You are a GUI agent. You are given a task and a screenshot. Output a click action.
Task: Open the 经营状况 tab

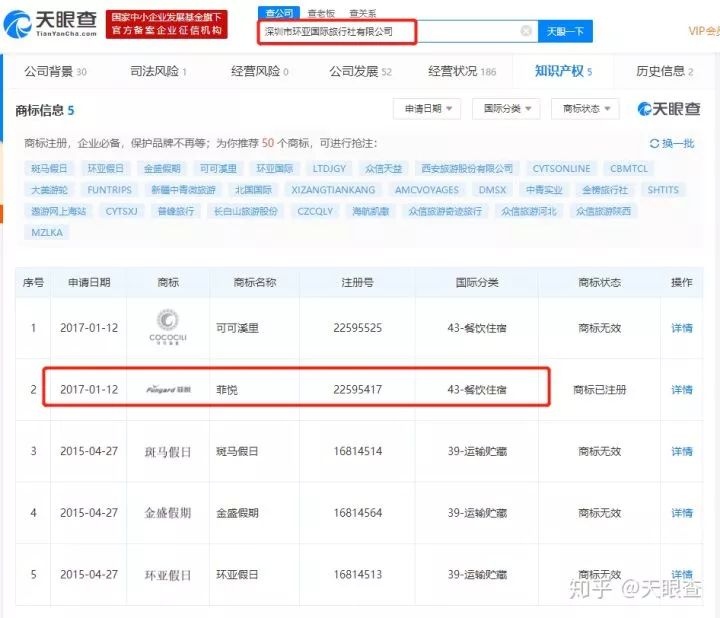(x=462, y=72)
